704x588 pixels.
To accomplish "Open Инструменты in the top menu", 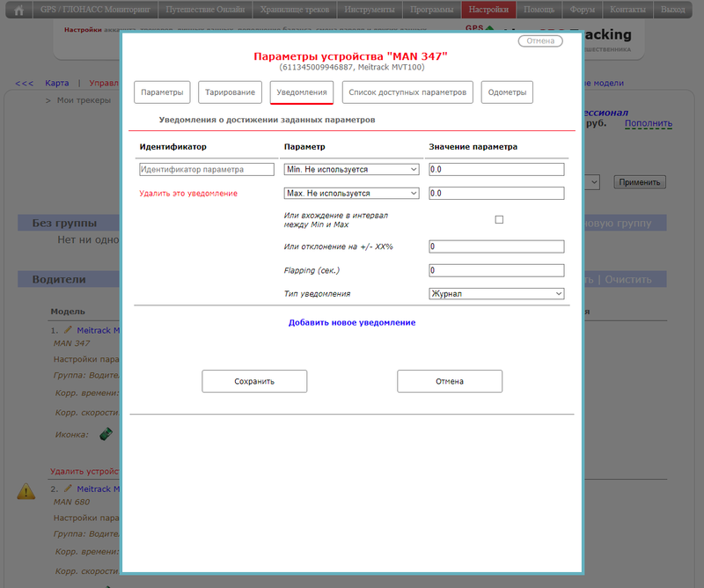I will [371, 11].
